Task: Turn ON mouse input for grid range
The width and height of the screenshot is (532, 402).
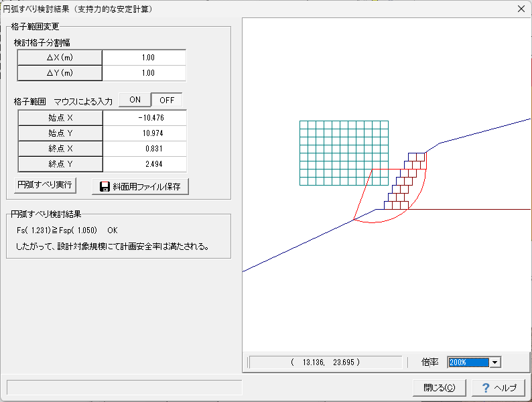Action: [135, 100]
